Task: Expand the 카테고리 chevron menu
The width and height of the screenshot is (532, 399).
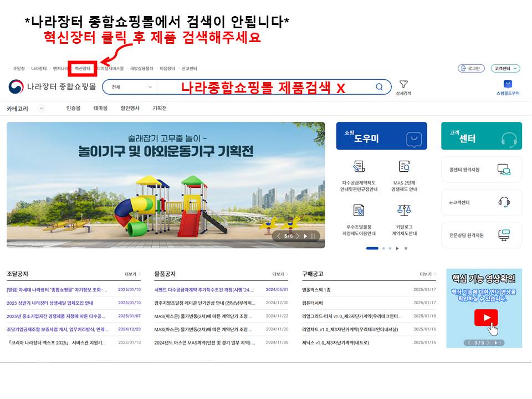Action: 42,109
